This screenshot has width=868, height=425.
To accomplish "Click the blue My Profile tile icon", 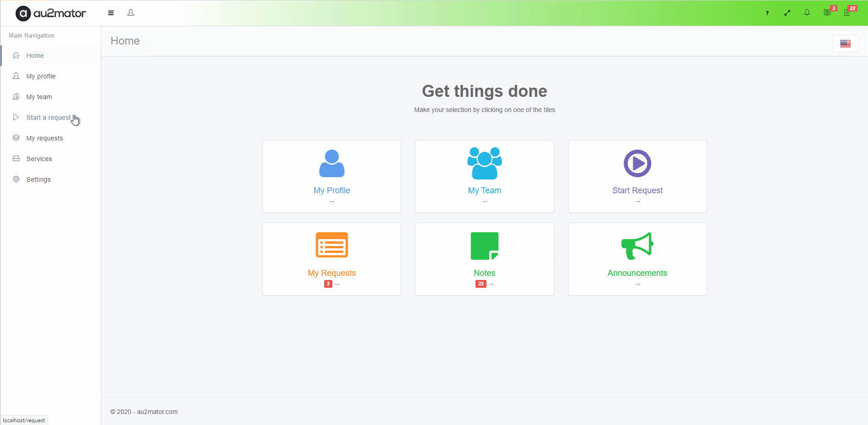I will pyautogui.click(x=332, y=163).
